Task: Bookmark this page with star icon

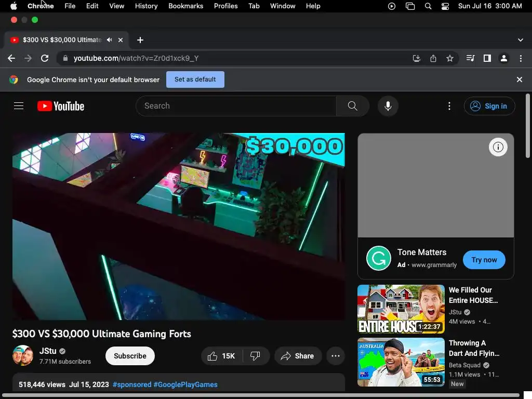Action: 450,58
